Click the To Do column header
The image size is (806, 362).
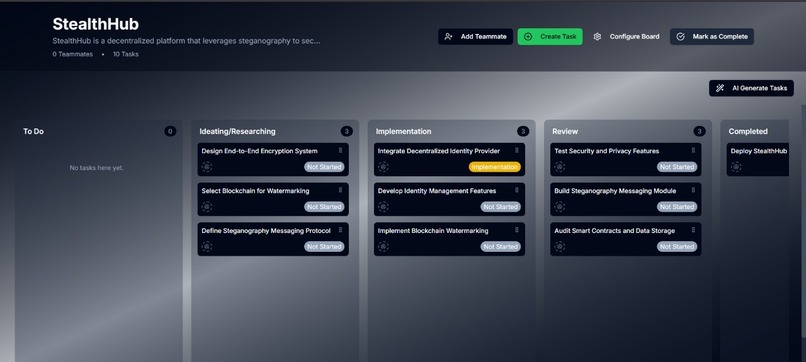point(33,132)
